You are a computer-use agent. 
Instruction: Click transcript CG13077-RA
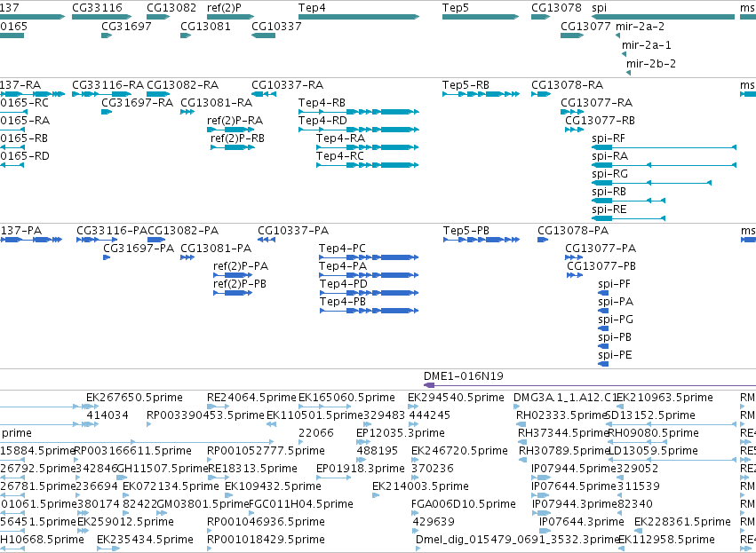[572, 112]
